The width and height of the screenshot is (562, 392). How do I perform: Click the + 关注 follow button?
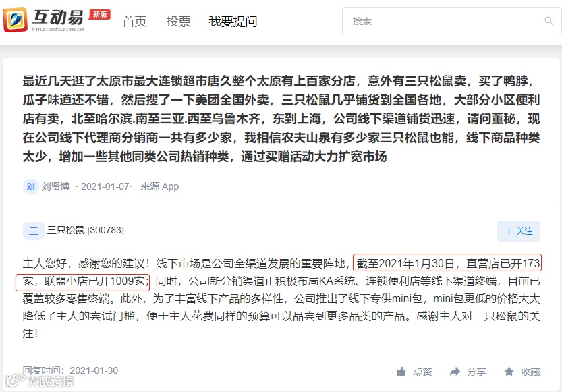click(x=518, y=231)
